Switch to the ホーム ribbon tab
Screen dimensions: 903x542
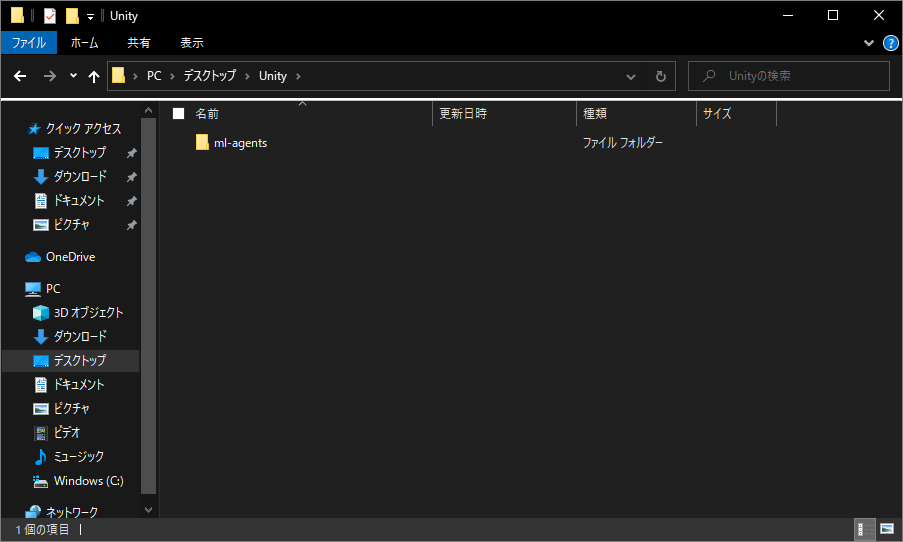(84, 43)
